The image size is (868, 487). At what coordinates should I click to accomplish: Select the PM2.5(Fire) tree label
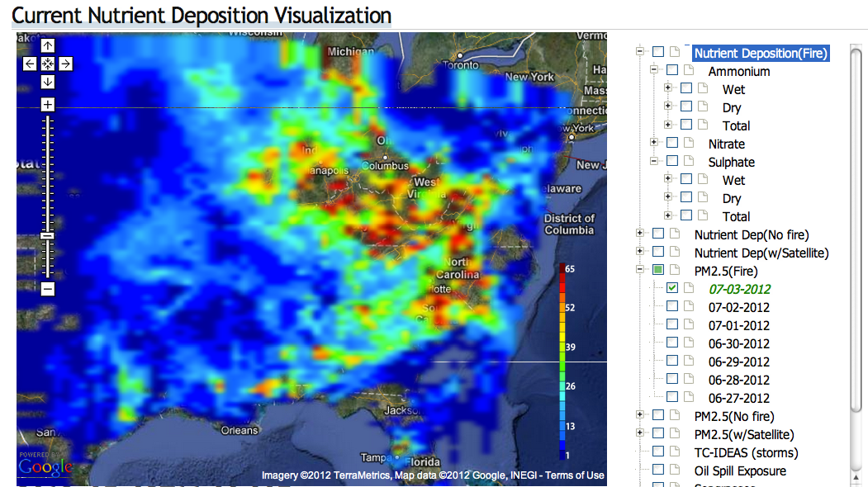[x=726, y=272]
